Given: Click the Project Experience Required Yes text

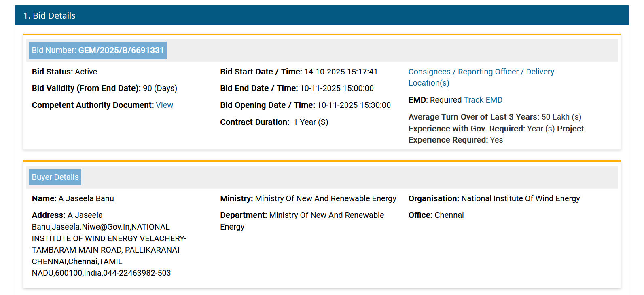Looking at the screenshot, I should (496, 140).
